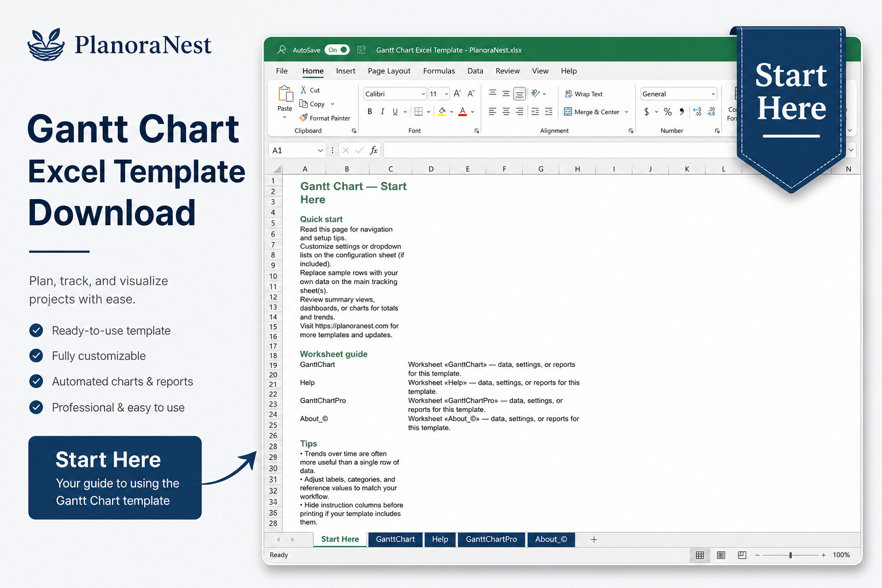
Task: Select Top Align in Alignment group
Action: coord(492,93)
